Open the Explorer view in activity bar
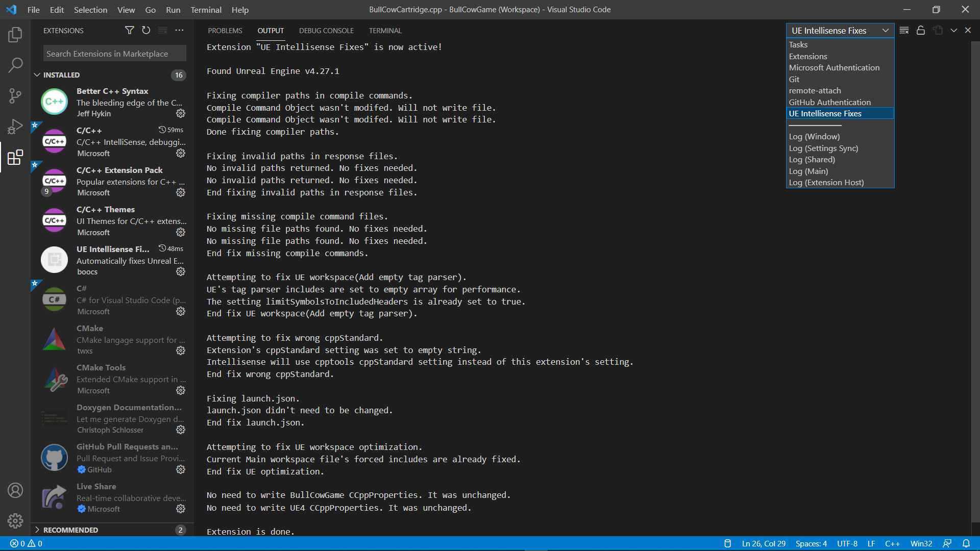The height and width of the screenshot is (551, 980). click(15, 35)
